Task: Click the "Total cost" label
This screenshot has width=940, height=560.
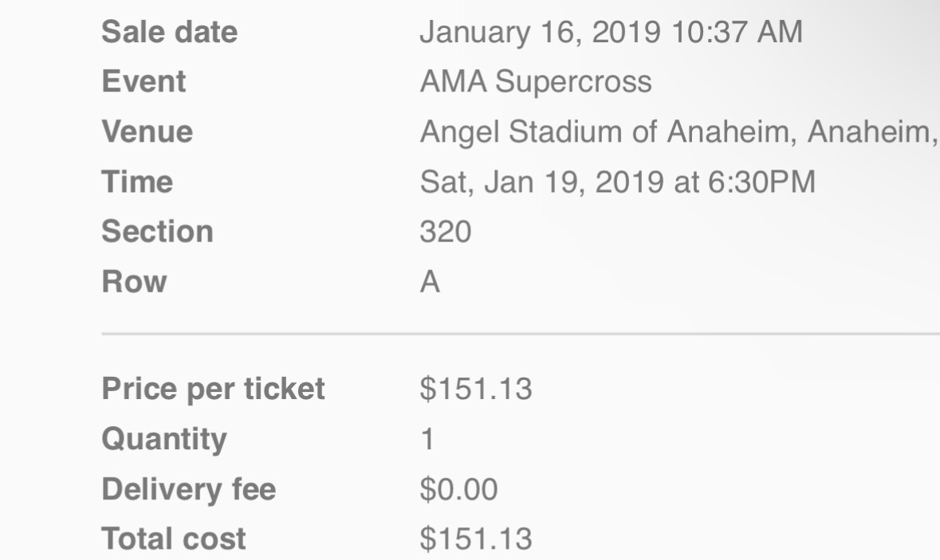Action: (x=174, y=539)
